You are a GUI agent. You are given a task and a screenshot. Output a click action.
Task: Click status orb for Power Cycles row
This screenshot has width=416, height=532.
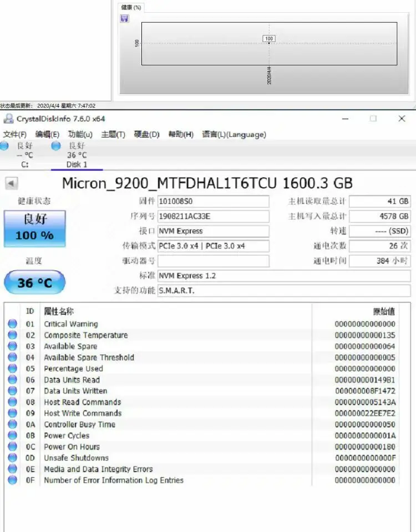coord(13,436)
